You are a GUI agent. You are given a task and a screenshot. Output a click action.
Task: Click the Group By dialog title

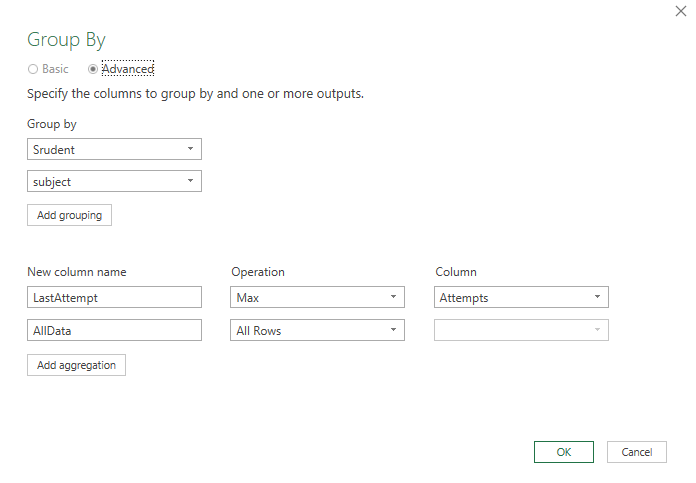pos(67,40)
